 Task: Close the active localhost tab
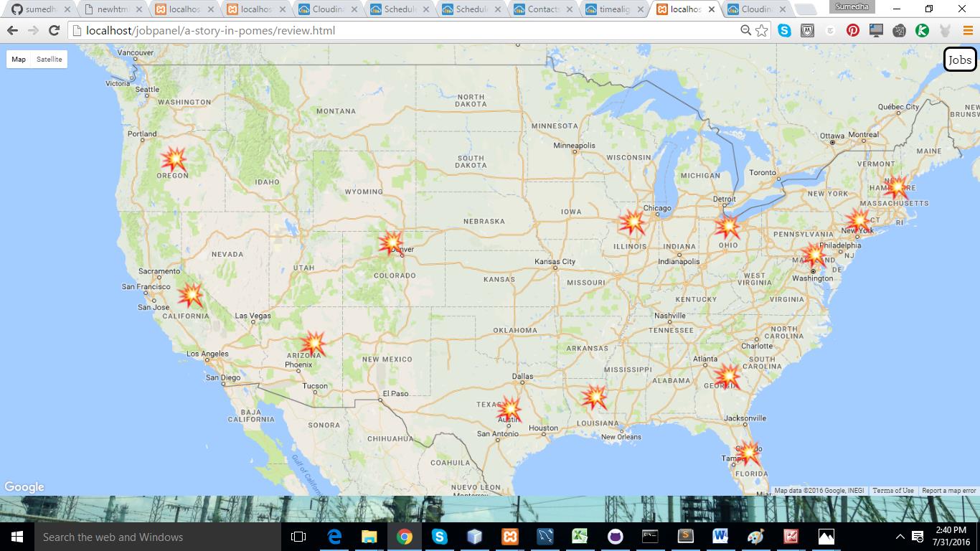point(712,9)
